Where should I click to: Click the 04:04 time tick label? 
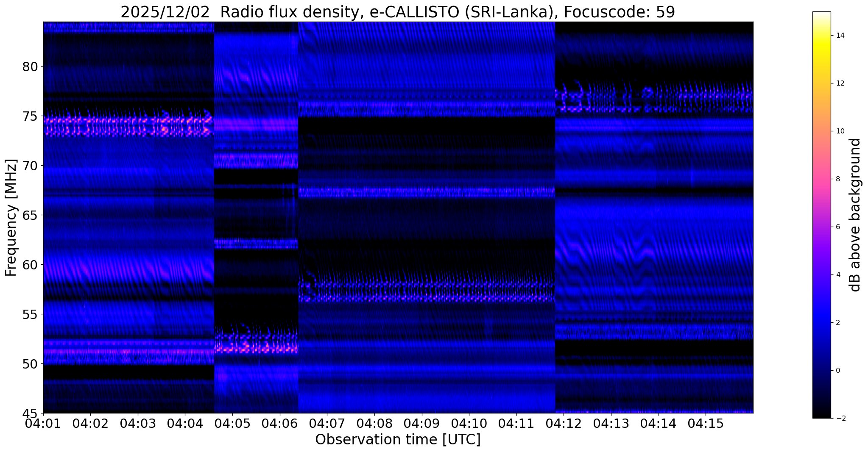click(x=185, y=423)
